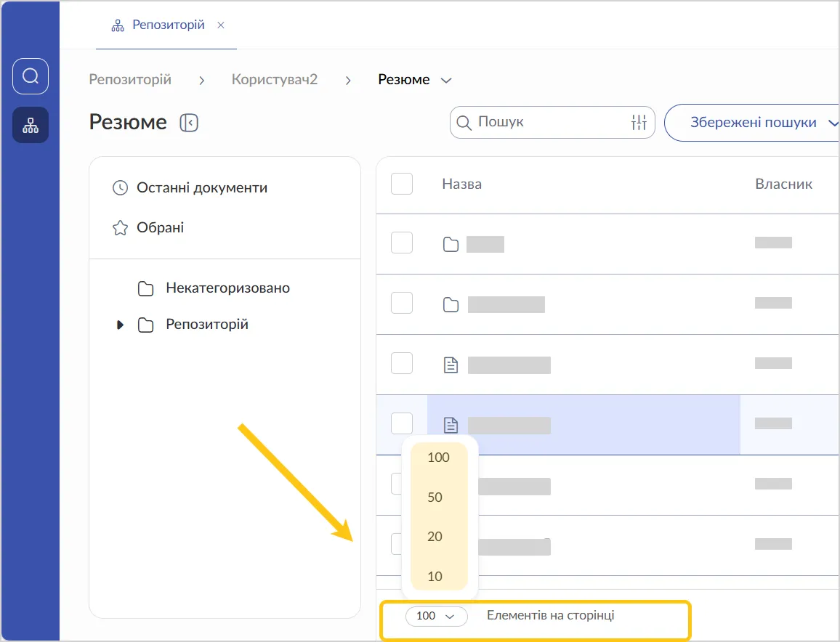This screenshot has height=642, width=840.
Task: Click the Некатегоризовано folder icon
Action: 145,288
